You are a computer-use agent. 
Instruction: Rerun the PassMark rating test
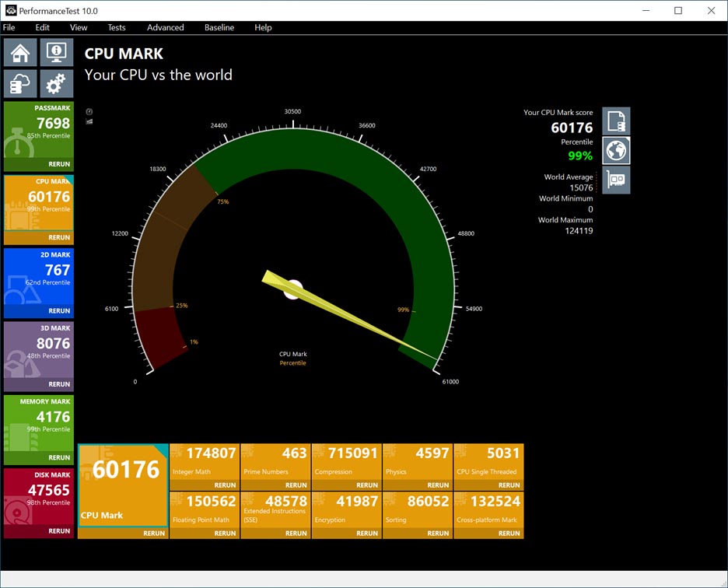point(59,164)
